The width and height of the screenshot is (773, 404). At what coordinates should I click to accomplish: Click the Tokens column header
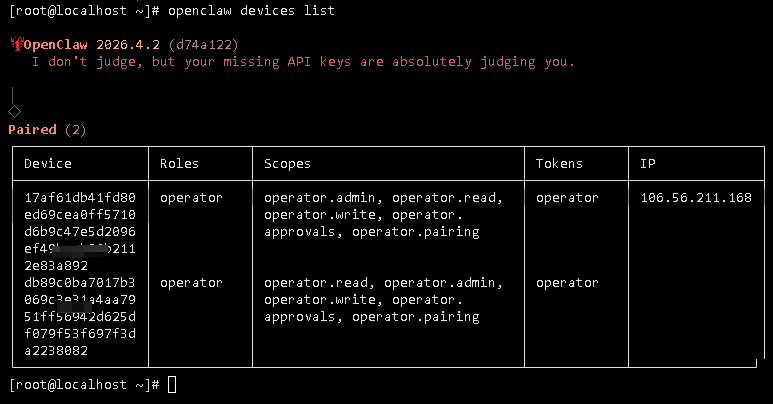[559, 163]
